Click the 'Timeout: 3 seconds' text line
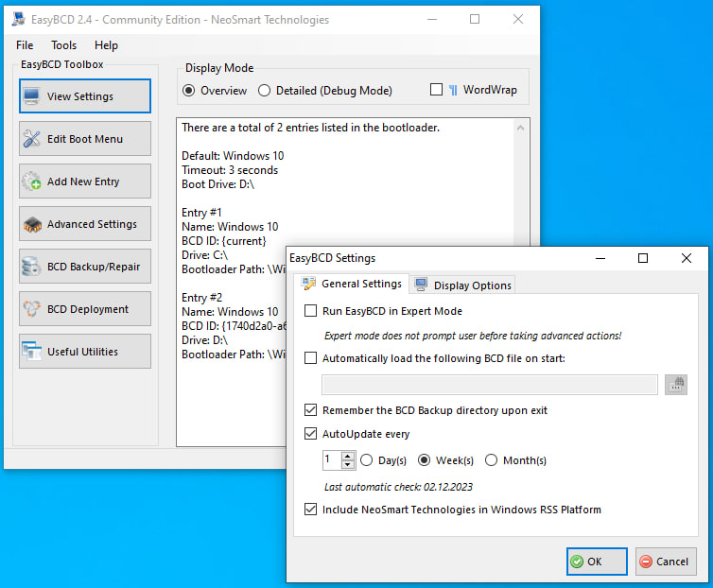Viewport: 713px width, 588px height. tap(230, 170)
